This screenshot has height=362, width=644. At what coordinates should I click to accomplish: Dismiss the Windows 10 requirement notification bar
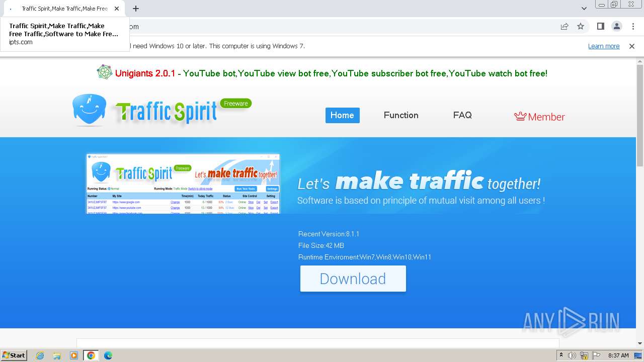coord(632,46)
